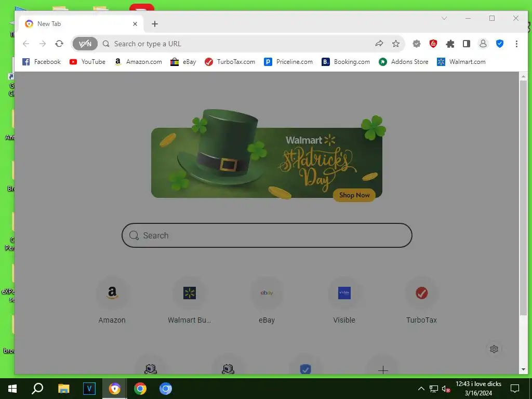This screenshot has height=399, width=532.
Task: Click the muted volume tray icon
Action: 446,389
